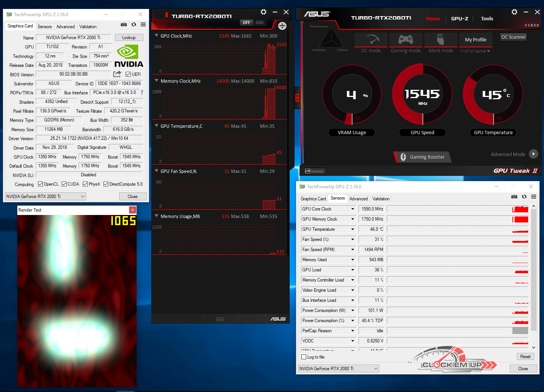This screenshot has width=544, height=392.
Task: Click the BIOS Version value field
Action: 73,74
